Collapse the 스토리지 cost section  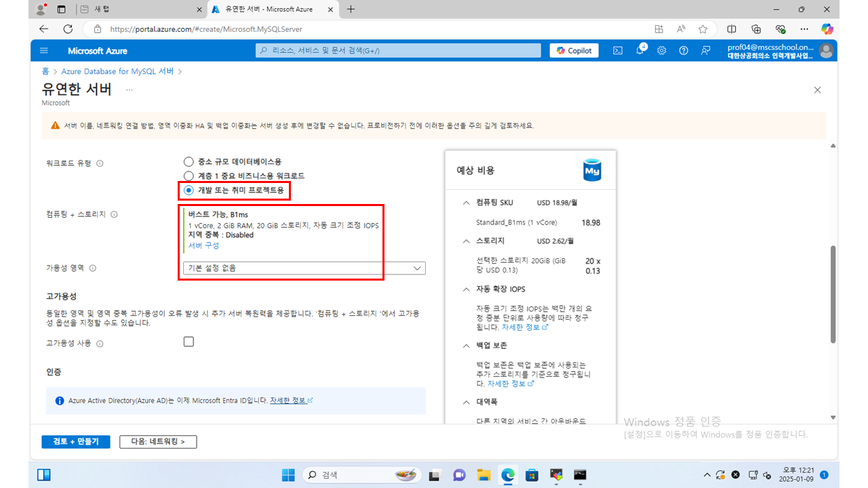466,241
